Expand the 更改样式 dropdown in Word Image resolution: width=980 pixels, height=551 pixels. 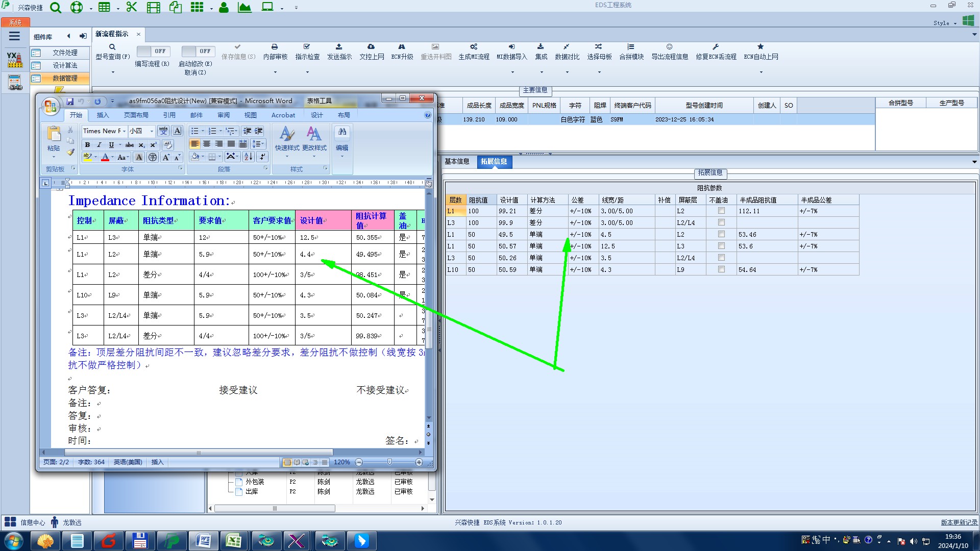coord(314,156)
